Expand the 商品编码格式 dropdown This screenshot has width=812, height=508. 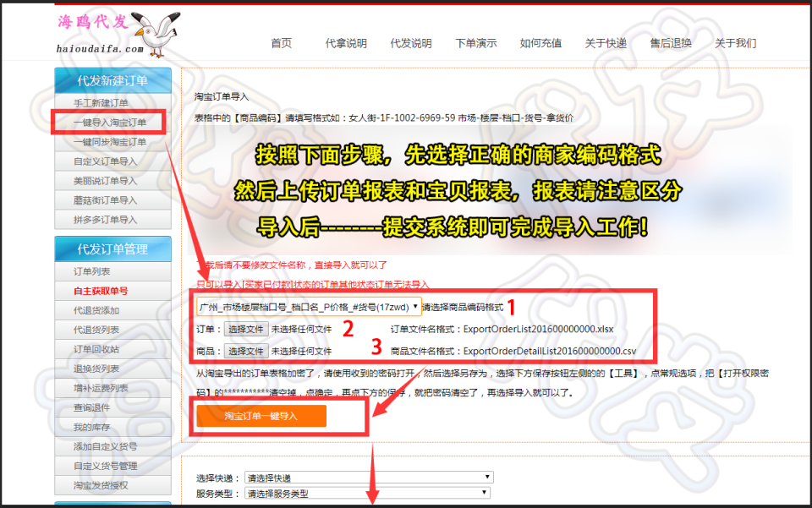[309, 307]
